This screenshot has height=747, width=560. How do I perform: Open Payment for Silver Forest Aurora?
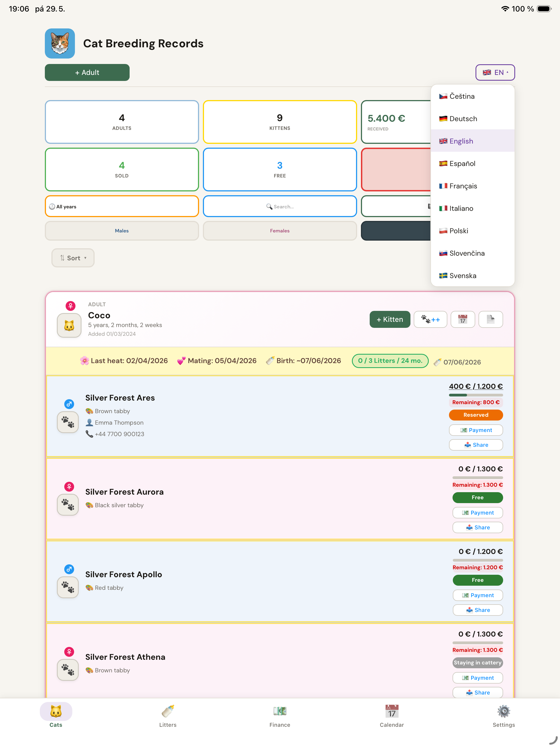point(478,513)
